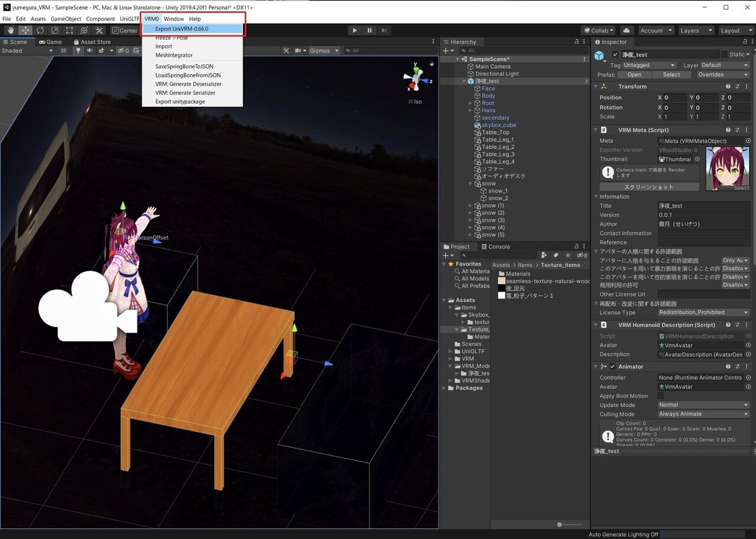The width and height of the screenshot is (756, 539).
Task: Click the スクリーンショット button
Action: click(649, 187)
